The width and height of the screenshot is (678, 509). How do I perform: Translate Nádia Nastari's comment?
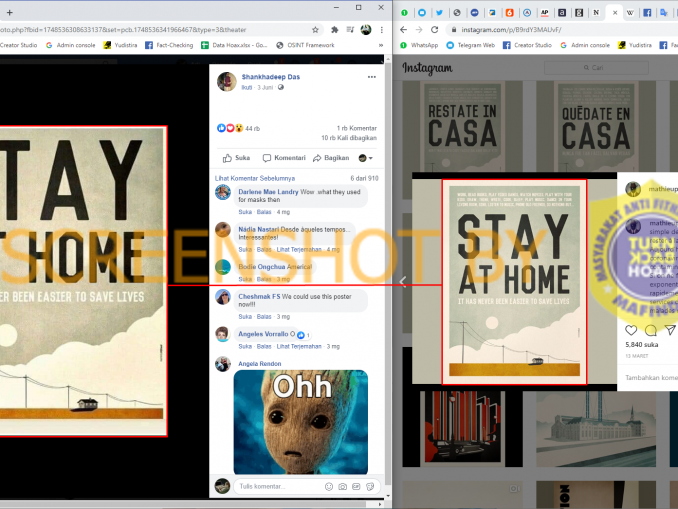pos(299,250)
